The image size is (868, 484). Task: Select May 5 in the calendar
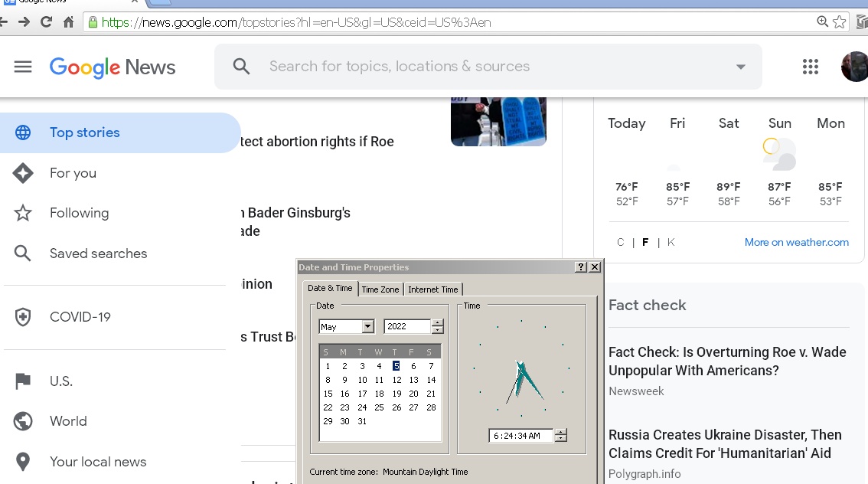[x=396, y=366]
